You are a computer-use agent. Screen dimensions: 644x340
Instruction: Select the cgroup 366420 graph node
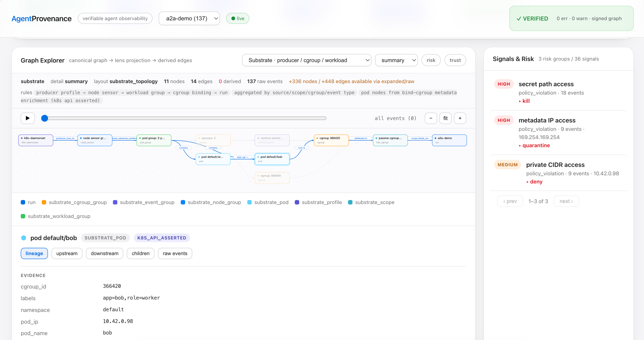(331, 140)
